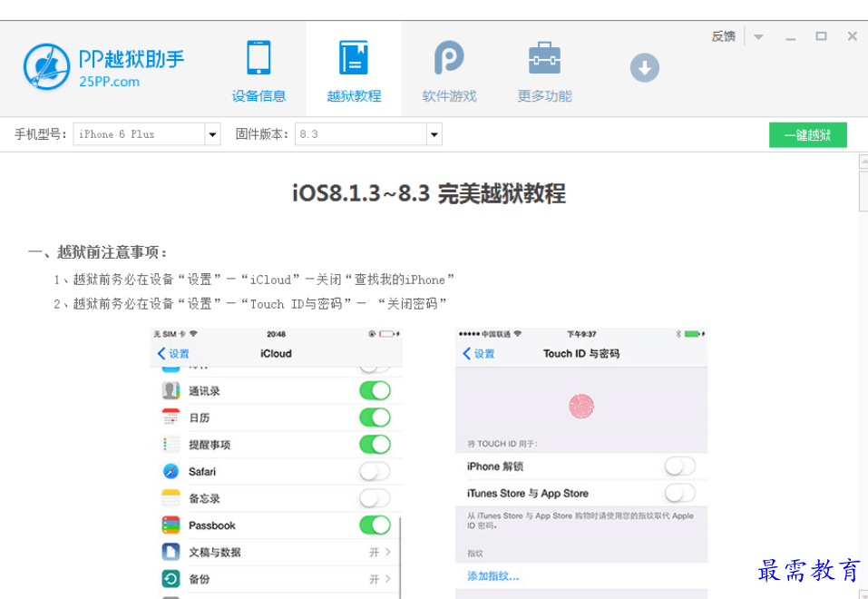
Task: Switch to the 越狱教程 tab label
Action: 354,96
